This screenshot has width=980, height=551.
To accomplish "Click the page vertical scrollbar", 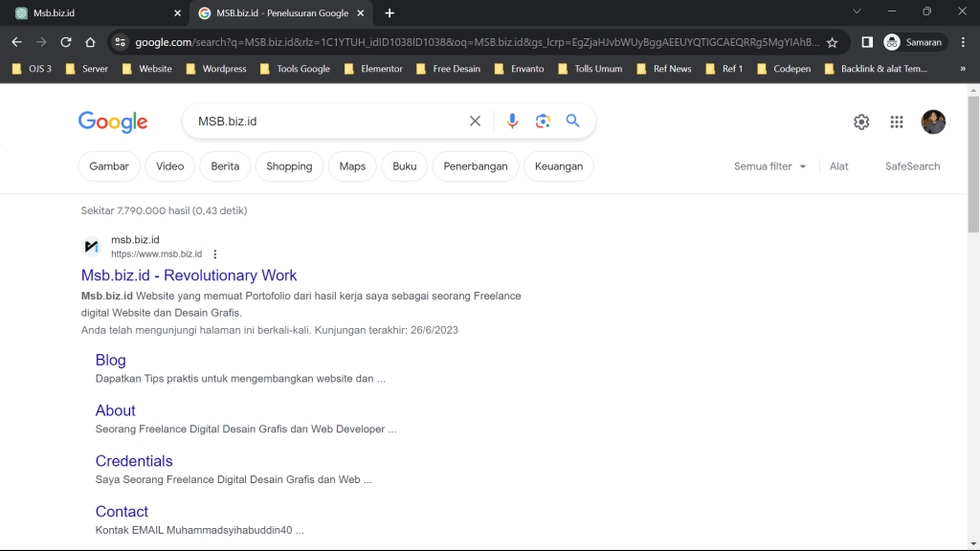I will tap(973, 163).
